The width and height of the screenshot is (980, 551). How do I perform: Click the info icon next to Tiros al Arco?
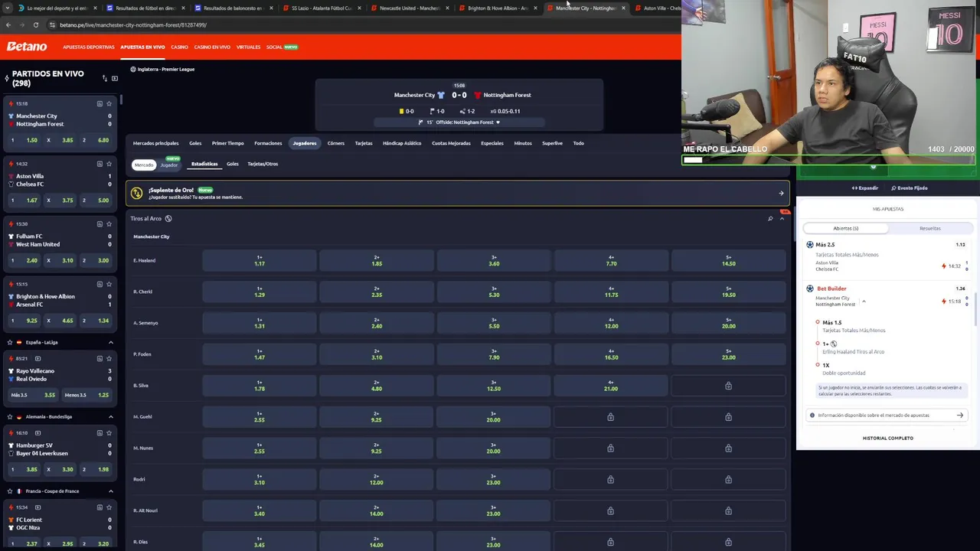coord(168,219)
